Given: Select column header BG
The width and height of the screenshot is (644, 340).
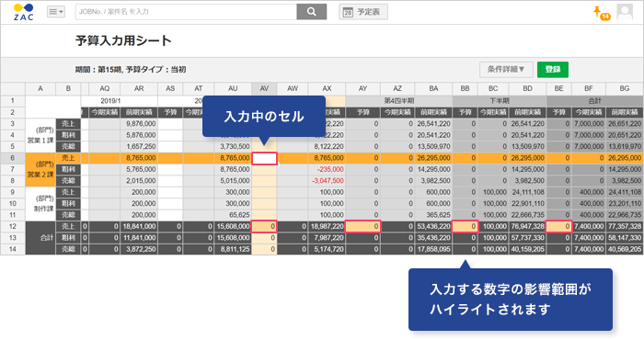Looking at the screenshot, I should click(x=625, y=88).
